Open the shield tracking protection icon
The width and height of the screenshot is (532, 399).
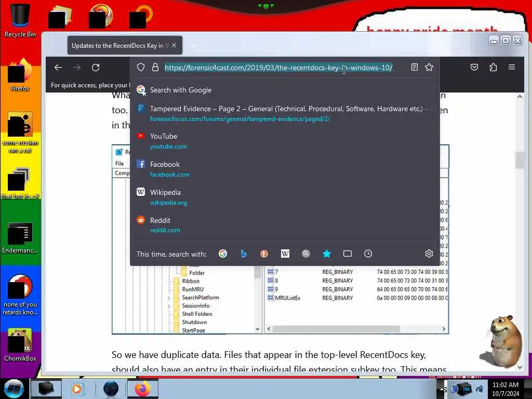[141, 67]
